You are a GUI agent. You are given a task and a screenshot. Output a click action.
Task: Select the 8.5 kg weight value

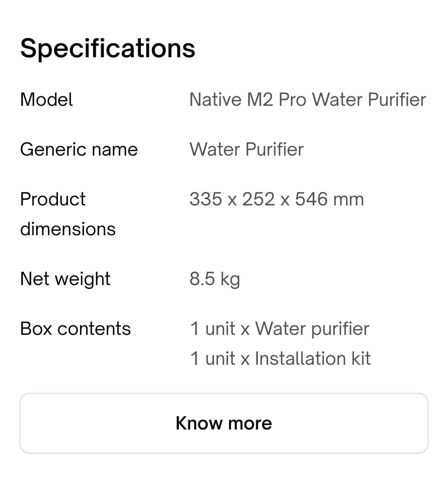coord(215,278)
